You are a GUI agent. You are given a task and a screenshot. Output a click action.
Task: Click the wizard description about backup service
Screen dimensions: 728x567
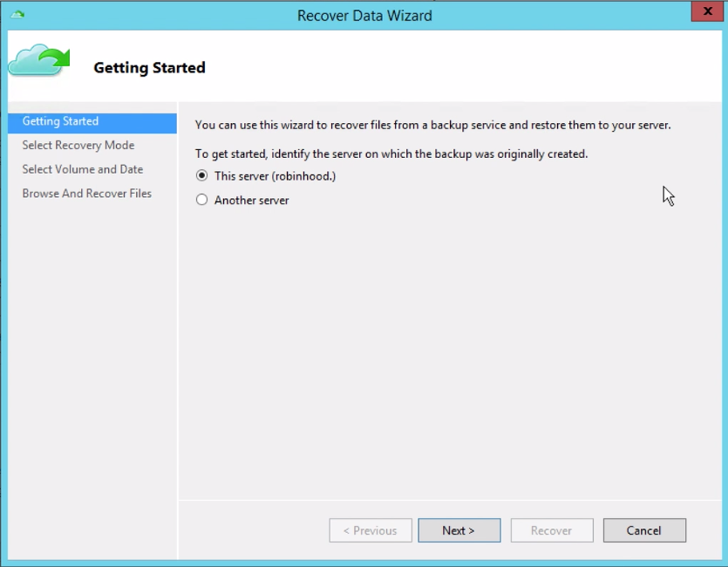[x=432, y=126]
